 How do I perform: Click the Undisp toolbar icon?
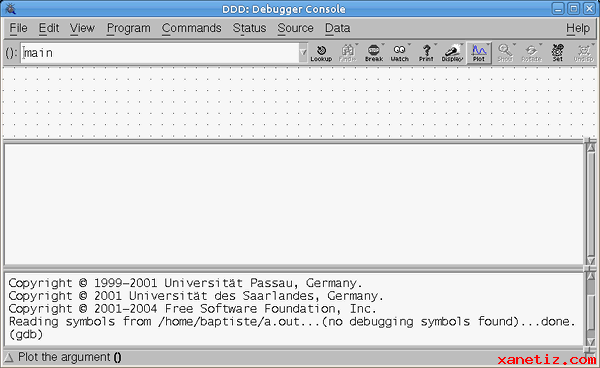584,53
